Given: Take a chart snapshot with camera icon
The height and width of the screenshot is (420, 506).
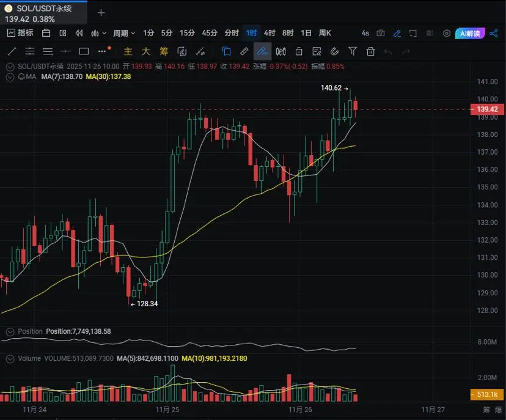Looking at the screenshot, I should coord(381,33).
